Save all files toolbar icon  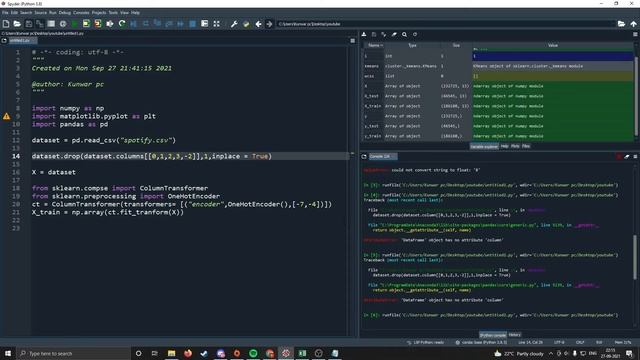[40, 24]
